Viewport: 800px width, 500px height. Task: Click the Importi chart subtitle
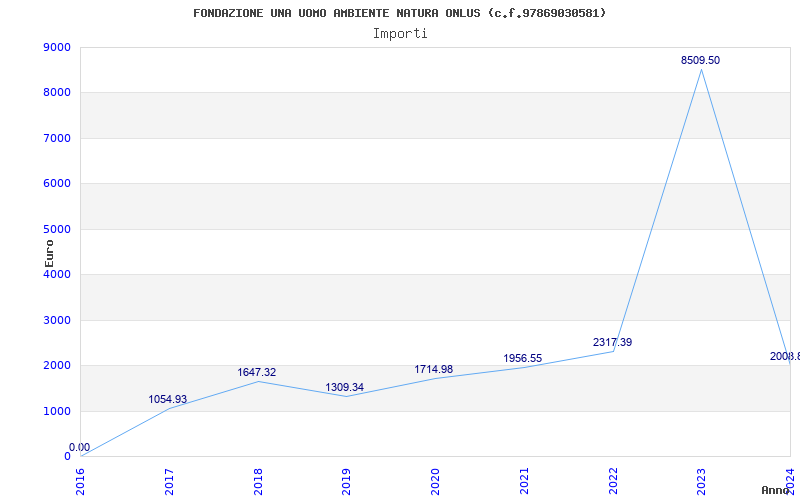pos(400,33)
